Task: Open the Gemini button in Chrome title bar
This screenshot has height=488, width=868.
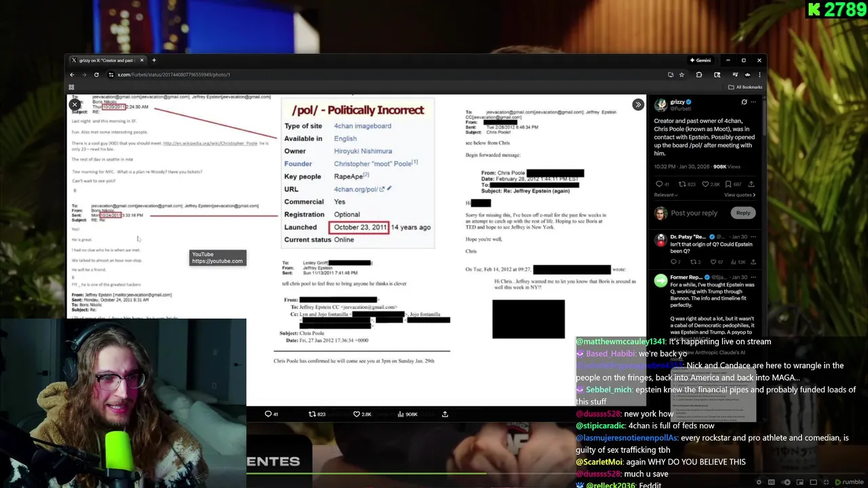Action: [x=701, y=60]
